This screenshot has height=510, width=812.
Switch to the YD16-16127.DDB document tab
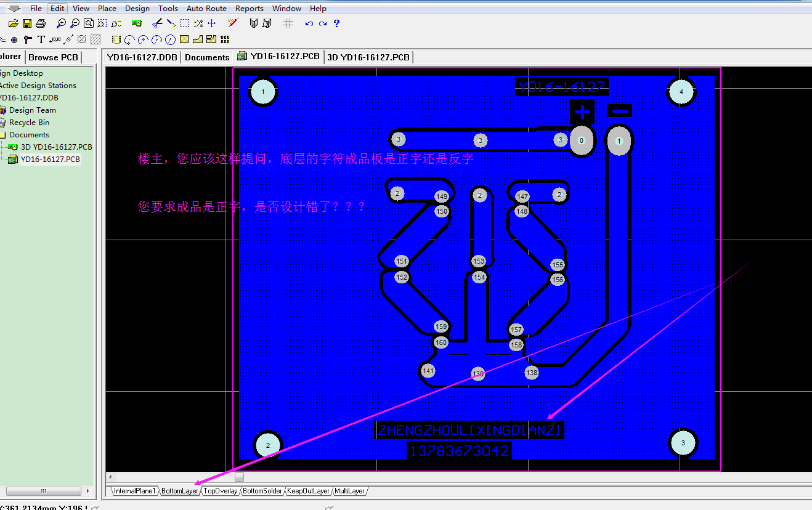142,57
